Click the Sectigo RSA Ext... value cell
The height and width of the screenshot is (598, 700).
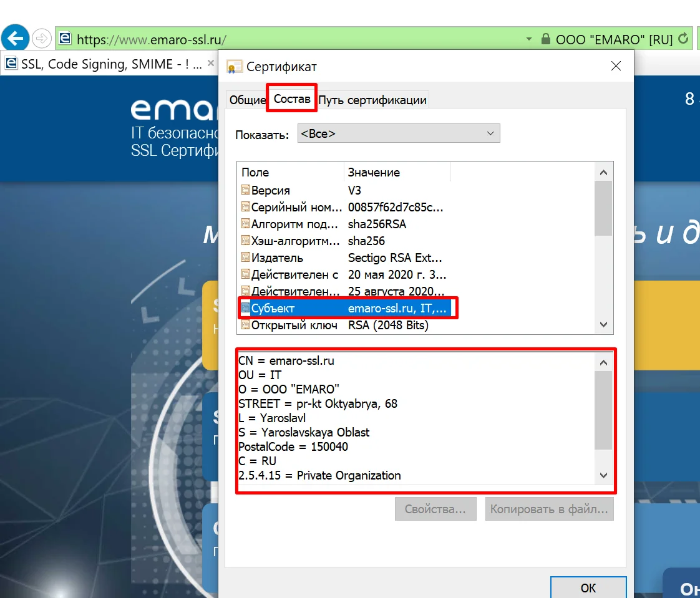395,258
